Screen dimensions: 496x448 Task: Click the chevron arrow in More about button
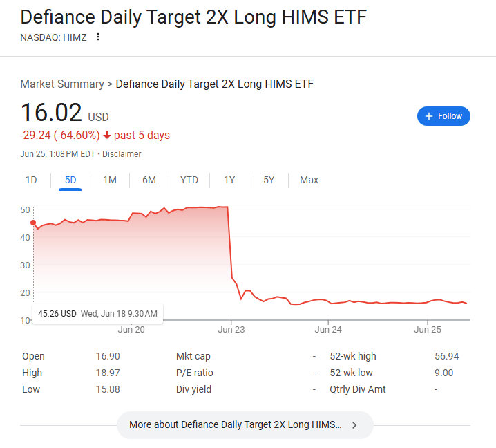[354, 425]
